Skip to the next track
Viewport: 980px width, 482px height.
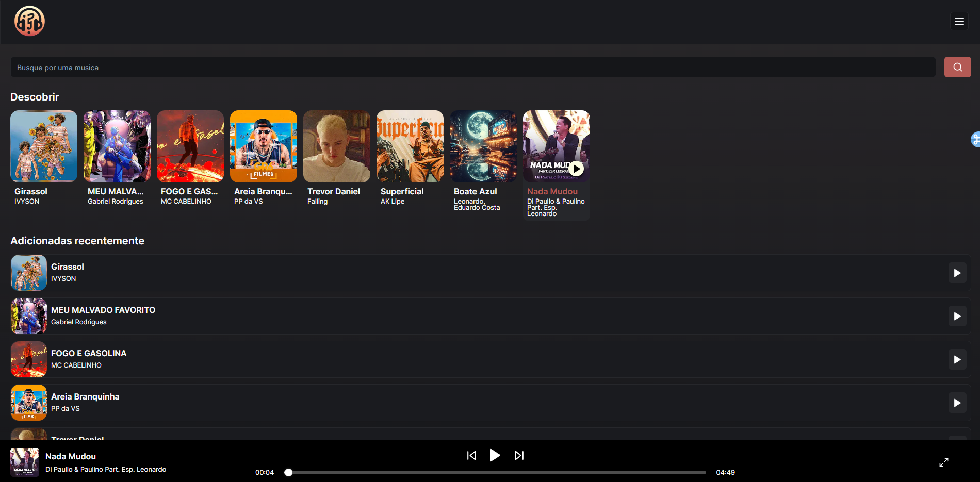click(519, 455)
